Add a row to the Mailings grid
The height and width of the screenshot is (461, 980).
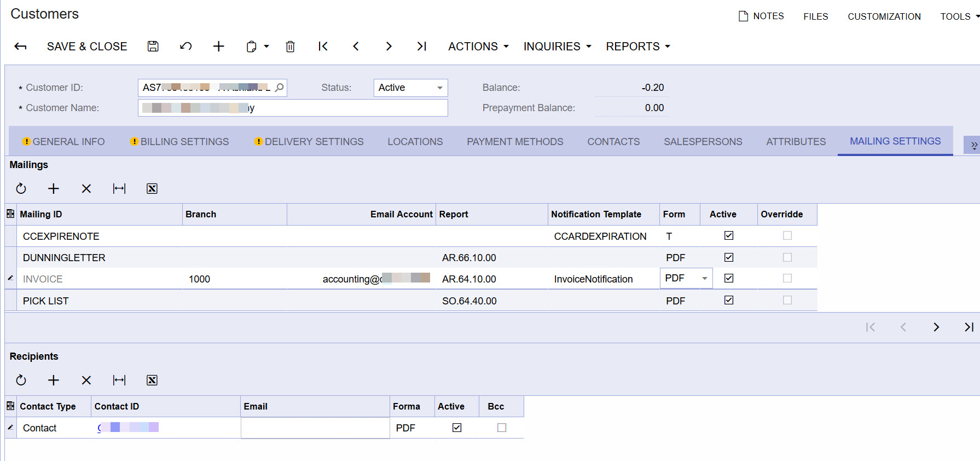[54, 189]
